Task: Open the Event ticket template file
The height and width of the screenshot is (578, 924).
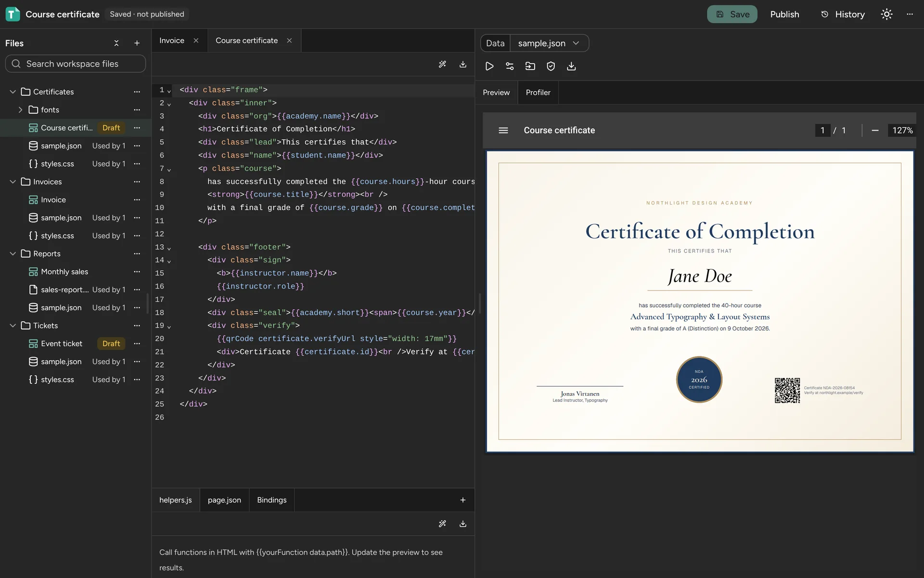Action: (x=62, y=344)
